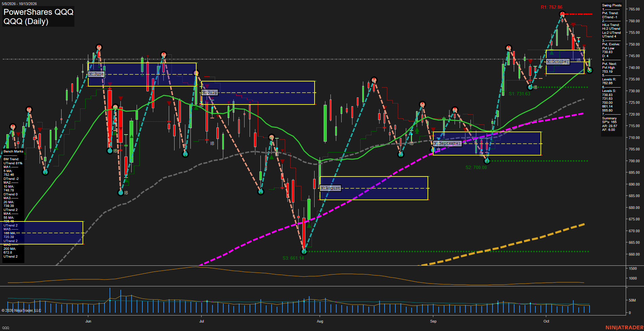644x331 pixels.
Task: Click the swing high pivot marker beside R1
Action: point(562,14)
